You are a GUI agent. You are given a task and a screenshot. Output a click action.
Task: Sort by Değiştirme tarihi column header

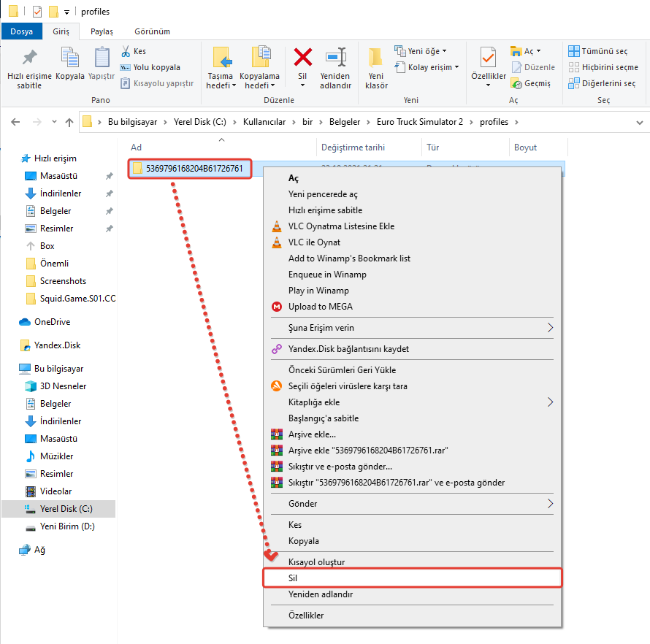pyautogui.click(x=353, y=147)
